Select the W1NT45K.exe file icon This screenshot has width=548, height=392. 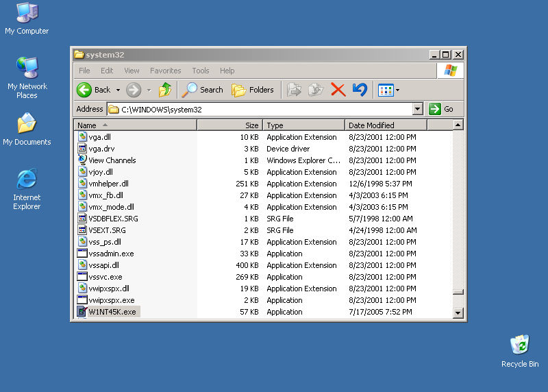(x=82, y=311)
